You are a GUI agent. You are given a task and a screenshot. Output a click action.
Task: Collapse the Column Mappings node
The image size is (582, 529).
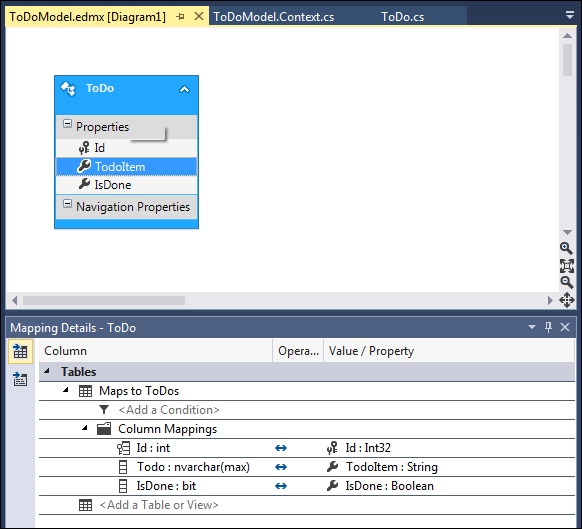[x=85, y=428]
